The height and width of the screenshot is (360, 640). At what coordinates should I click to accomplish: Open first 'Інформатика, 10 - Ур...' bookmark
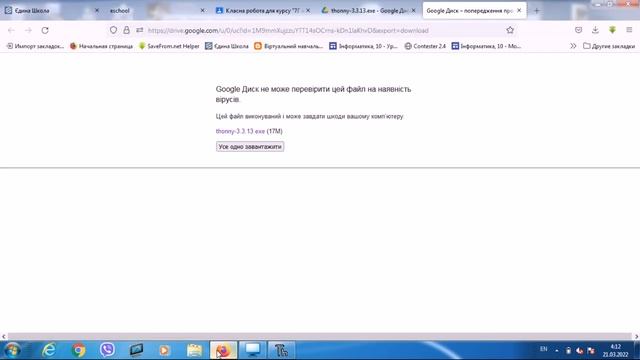click(x=363, y=46)
